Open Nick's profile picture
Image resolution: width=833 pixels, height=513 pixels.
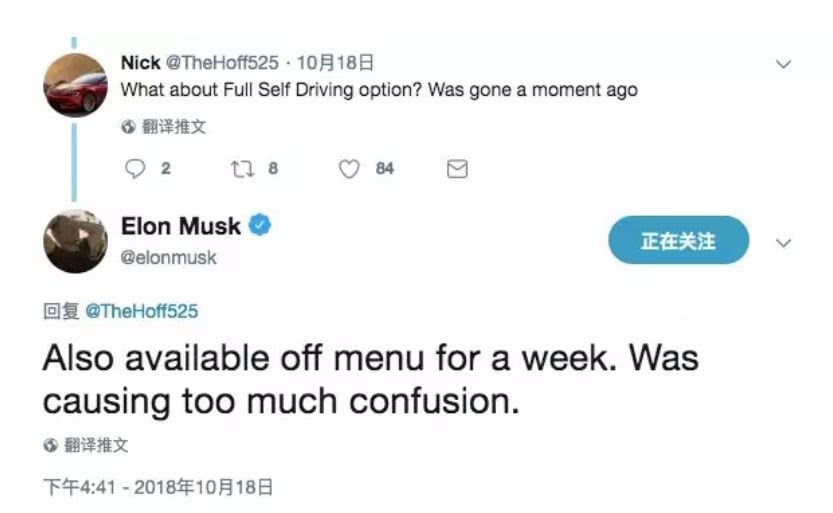pyautogui.click(x=75, y=84)
